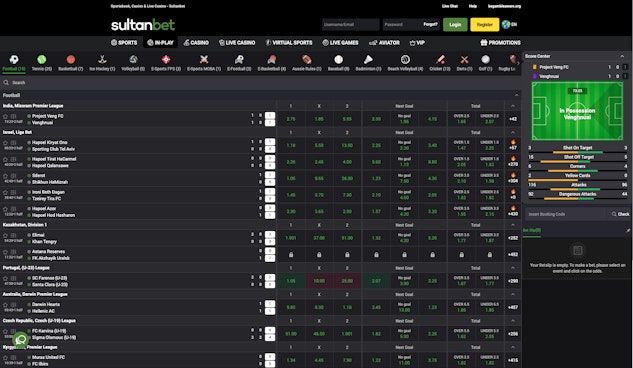633x368 pixels.
Task: Open the IN-PLAY tab
Action: point(160,42)
